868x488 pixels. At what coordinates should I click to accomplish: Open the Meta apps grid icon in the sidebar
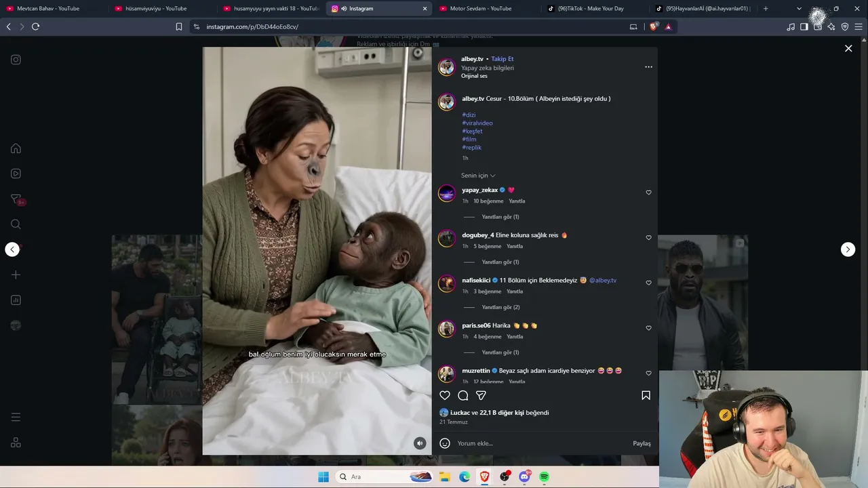pos(16,443)
